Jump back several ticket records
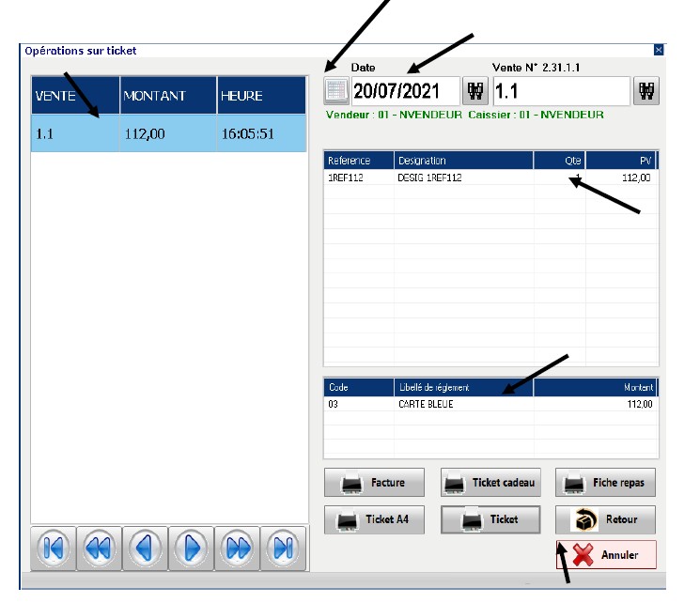Image resolution: width=700 pixels, height=603 pixels. 99,548
